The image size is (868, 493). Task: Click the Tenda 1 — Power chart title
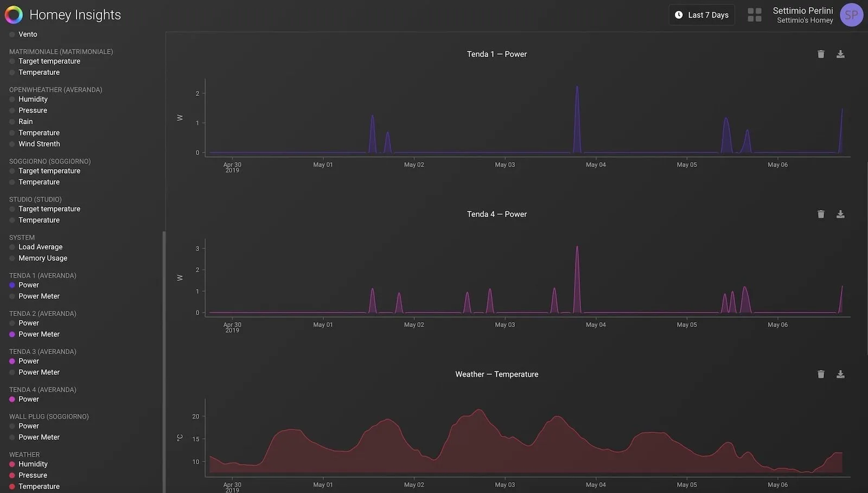(497, 54)
